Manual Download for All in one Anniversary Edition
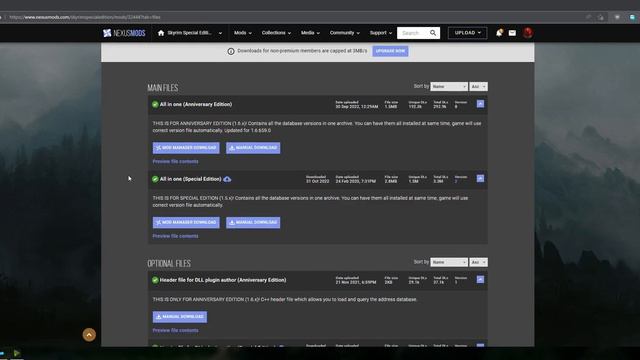Screen dimensions: 640x360 (x=253, y=148)
